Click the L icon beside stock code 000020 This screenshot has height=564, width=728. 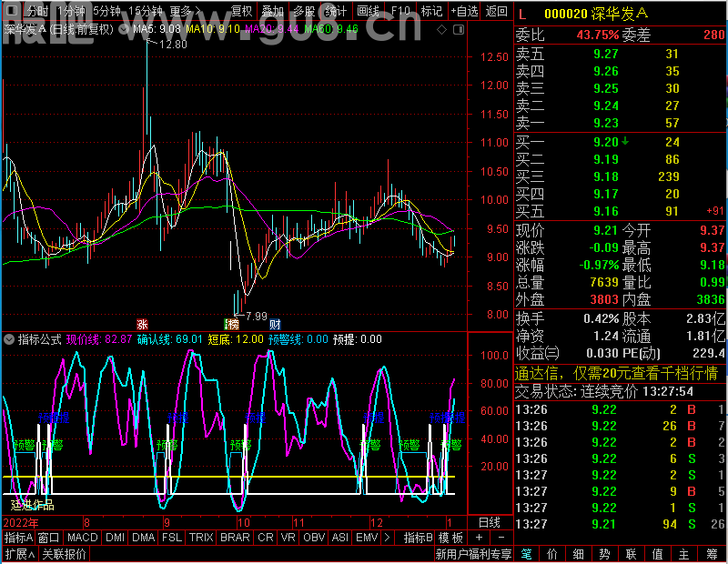point(522,15)
